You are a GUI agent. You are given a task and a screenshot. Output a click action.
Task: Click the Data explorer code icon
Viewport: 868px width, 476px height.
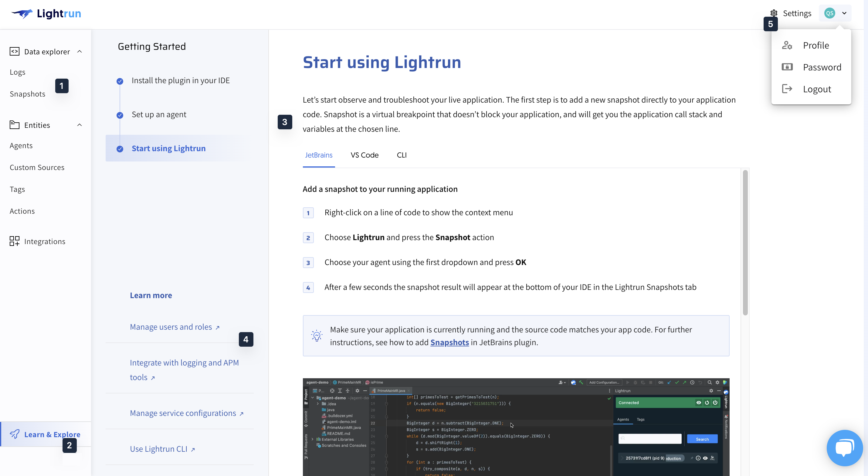tap(15, 52)
